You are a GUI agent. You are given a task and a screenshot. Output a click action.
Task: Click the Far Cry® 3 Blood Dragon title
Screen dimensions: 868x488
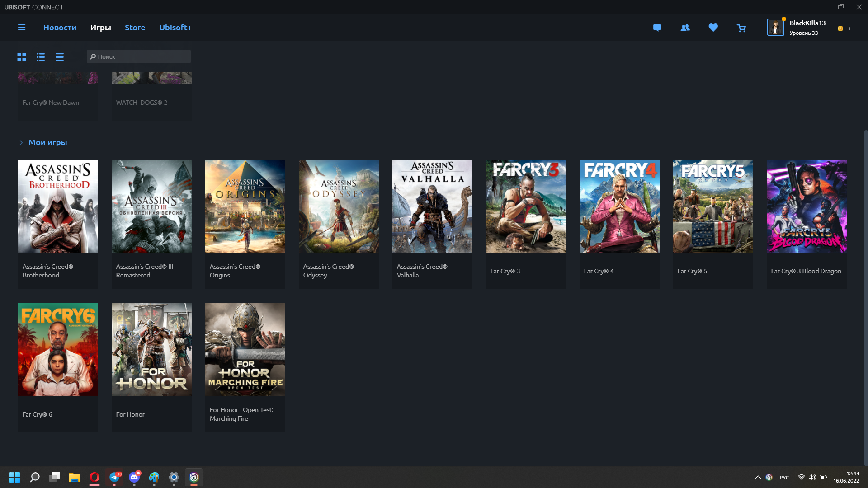tap(806, 271)
